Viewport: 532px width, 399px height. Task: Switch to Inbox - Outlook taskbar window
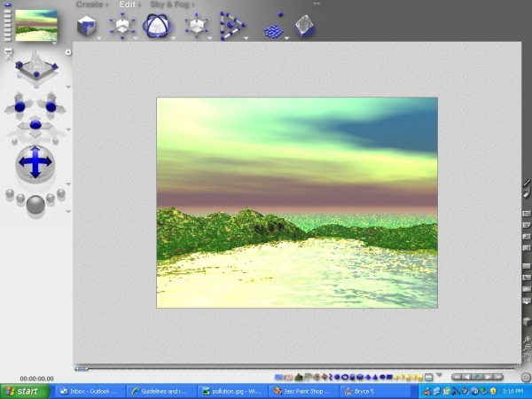[x=90, y=392]
